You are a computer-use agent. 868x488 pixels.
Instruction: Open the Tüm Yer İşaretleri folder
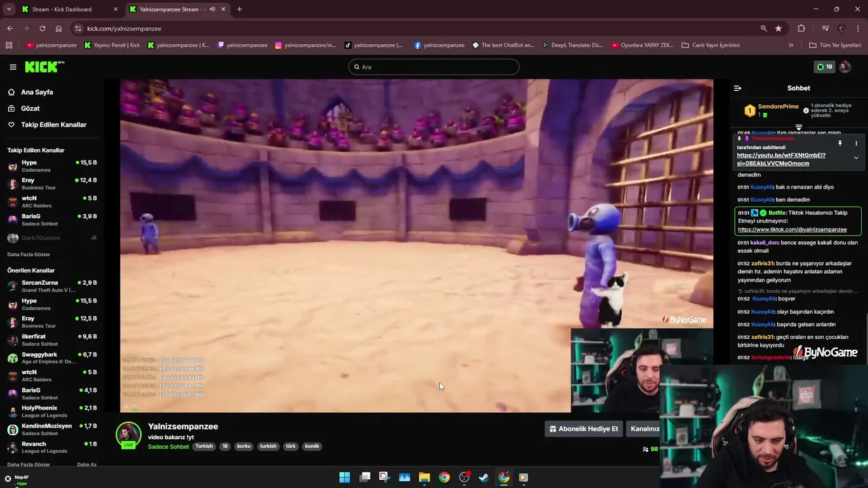835,45
